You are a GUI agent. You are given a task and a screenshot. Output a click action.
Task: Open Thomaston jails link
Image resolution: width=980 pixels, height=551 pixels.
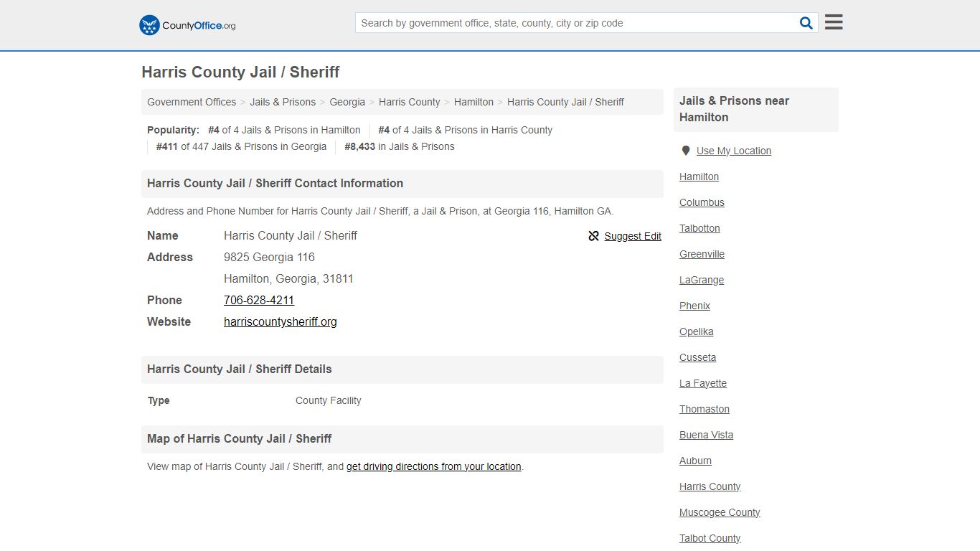pyautogui.click(x=705, y=409)
